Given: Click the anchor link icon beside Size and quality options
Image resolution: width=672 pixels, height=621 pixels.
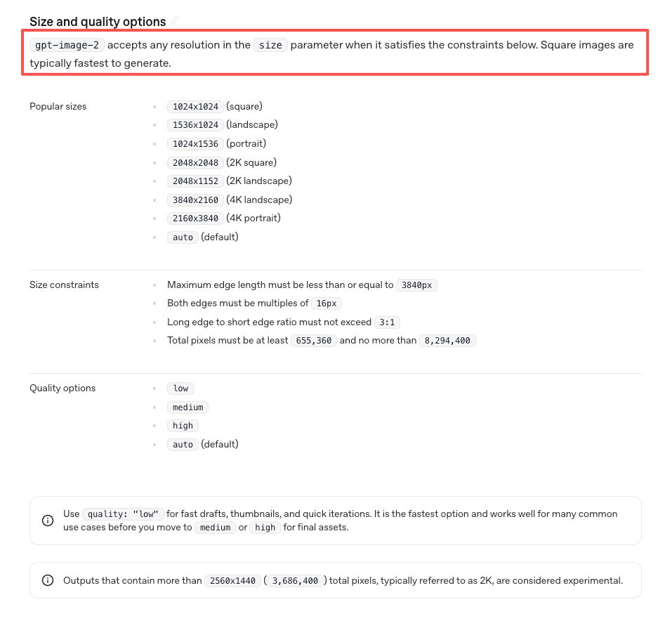Looking at the screenshot, I should [175, 20].
